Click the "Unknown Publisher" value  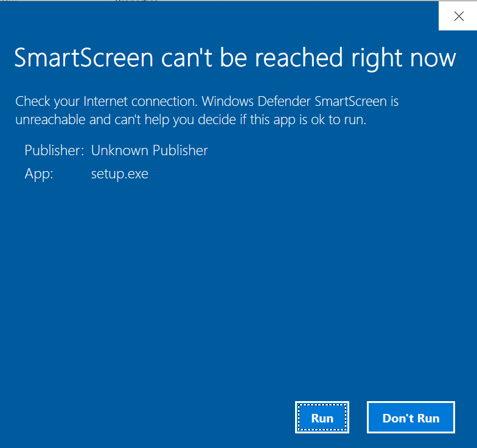149,150
